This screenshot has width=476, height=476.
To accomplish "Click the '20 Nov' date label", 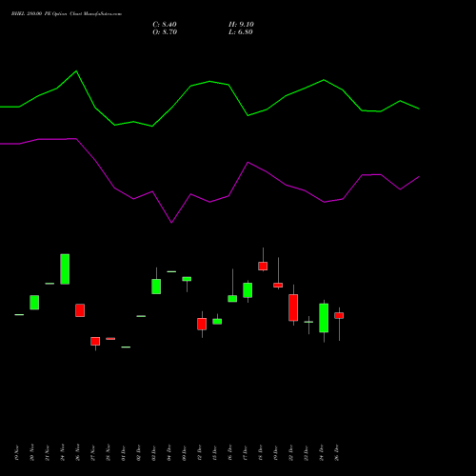I will point(32,453).
